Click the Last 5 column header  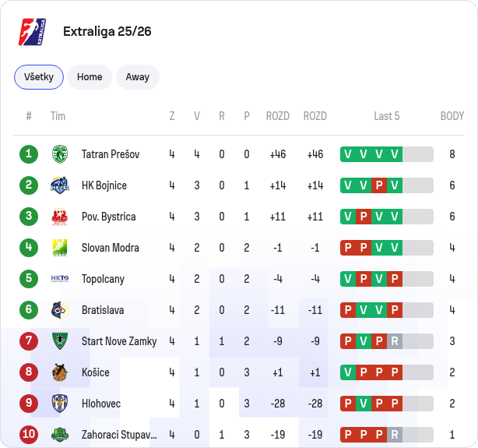(387, 116)
